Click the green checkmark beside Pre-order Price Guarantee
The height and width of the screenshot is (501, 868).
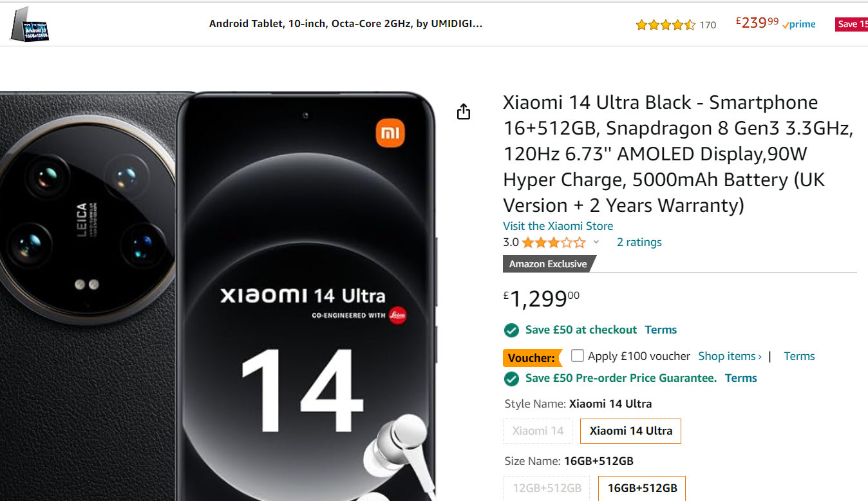tap(511, 379)
